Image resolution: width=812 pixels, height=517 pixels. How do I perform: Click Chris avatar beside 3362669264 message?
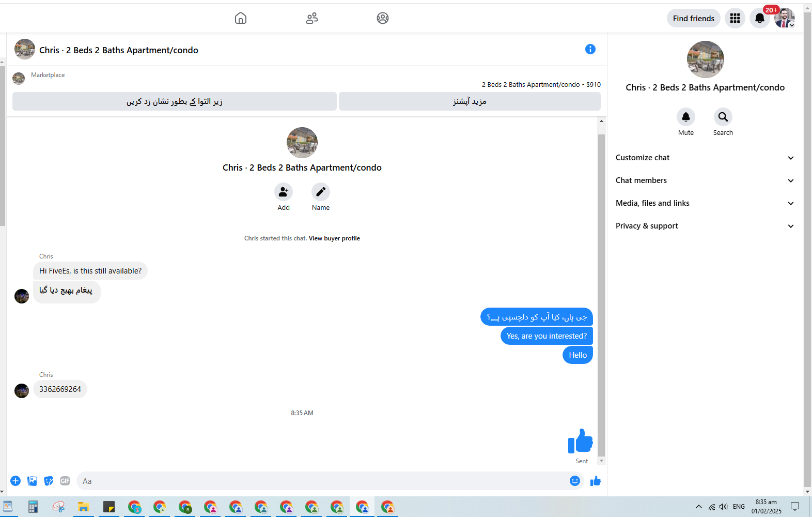pos(22,390)
